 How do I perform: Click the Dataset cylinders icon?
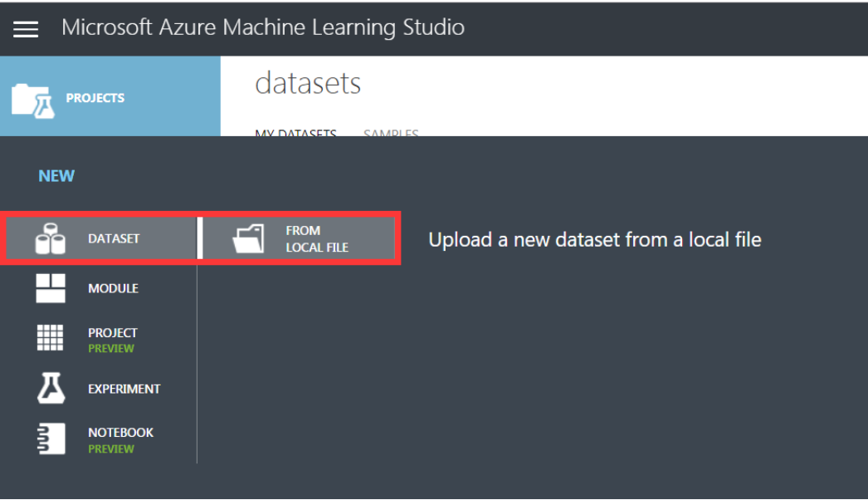[x=51, y=238]
